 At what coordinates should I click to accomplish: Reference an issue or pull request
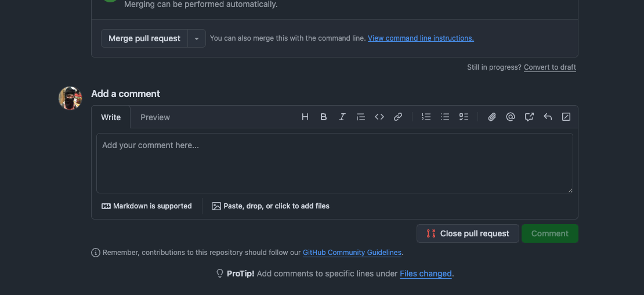(529, 117)
